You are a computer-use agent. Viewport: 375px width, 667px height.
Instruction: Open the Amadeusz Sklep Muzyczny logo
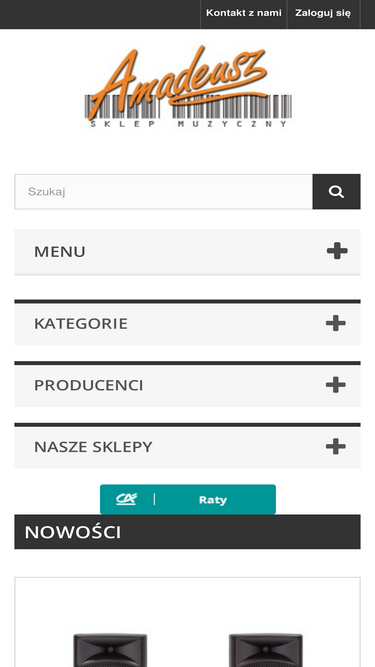[x=188, y=87]
